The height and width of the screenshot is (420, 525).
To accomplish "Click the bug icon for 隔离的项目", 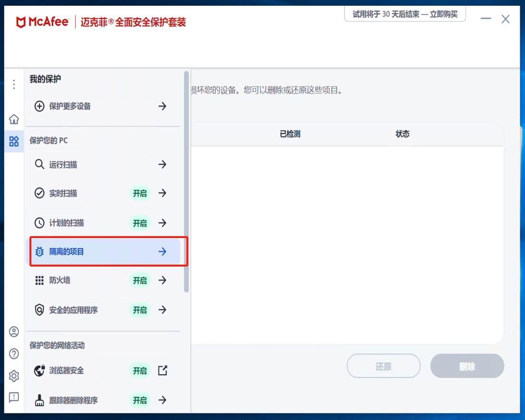I will pos(39,251).
